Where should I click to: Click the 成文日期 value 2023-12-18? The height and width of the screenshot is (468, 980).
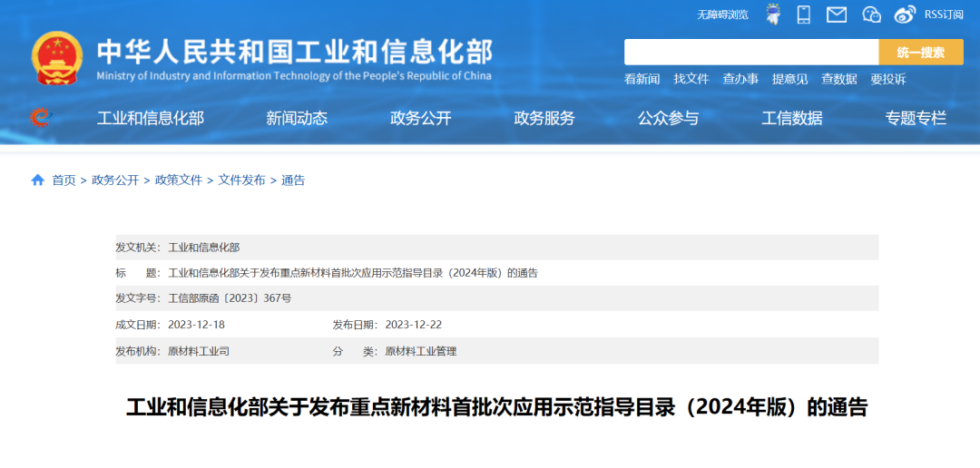coord(196,325)
